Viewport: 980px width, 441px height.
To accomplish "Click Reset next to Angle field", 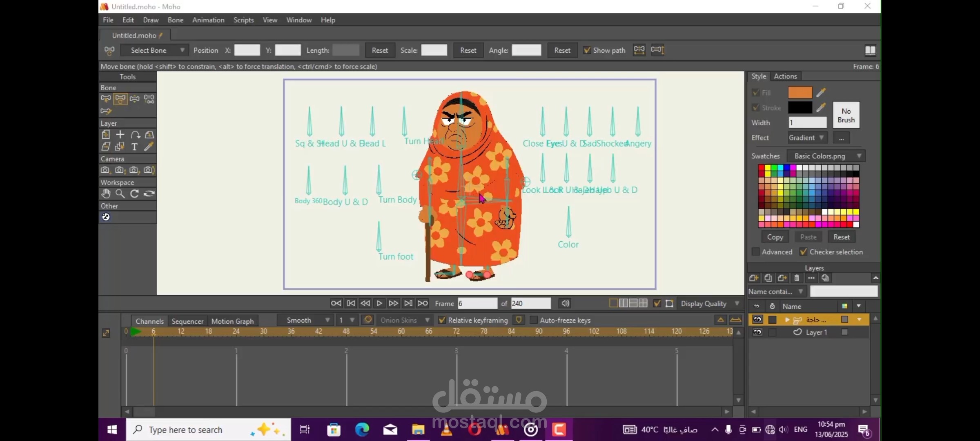I will pyautogui.click(x=562, y=50).
